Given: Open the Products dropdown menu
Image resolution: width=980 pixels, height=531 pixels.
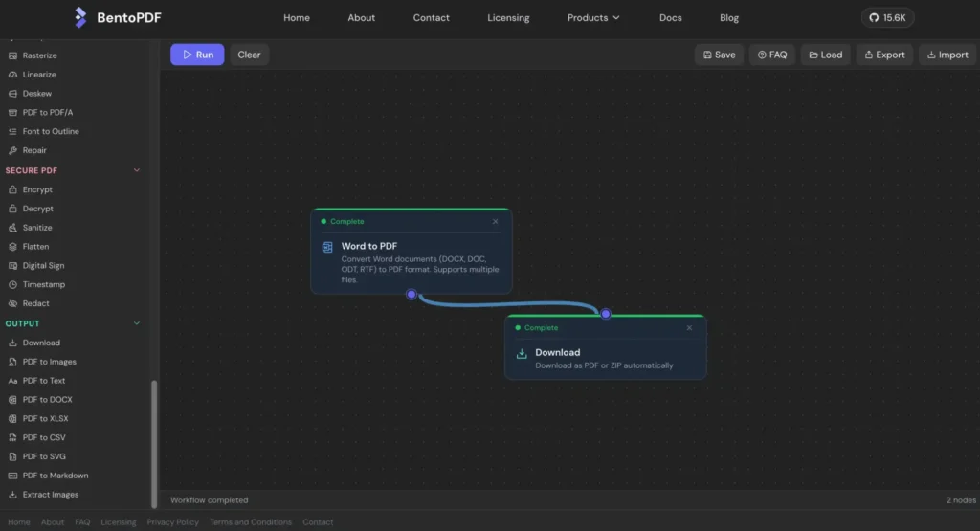Looking at the screenshot, I should [x=593, y=18].
